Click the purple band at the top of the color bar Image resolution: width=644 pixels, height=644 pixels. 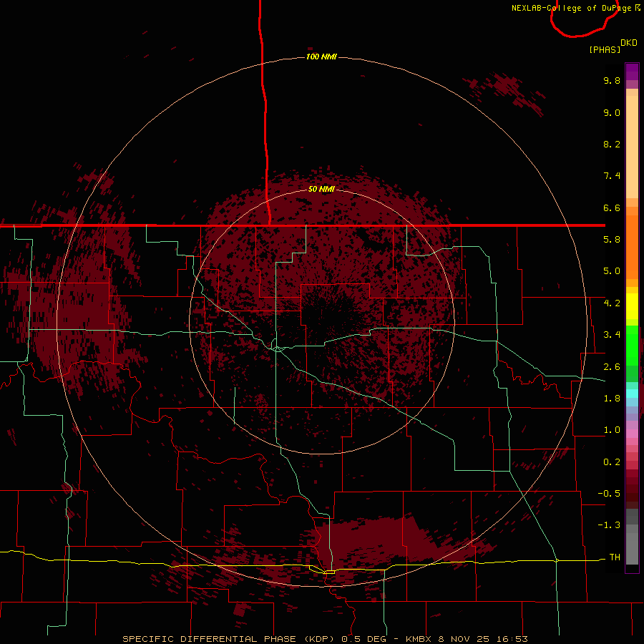(x=632, y=72)
